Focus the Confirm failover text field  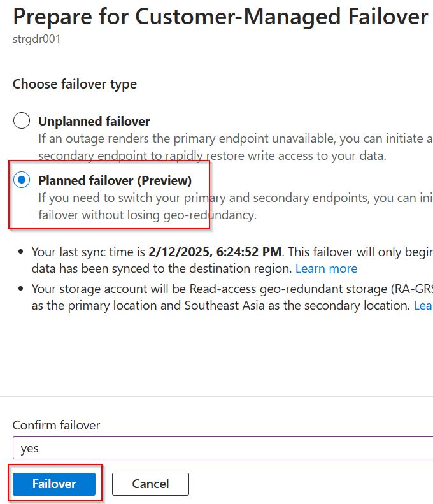(223, 448)
